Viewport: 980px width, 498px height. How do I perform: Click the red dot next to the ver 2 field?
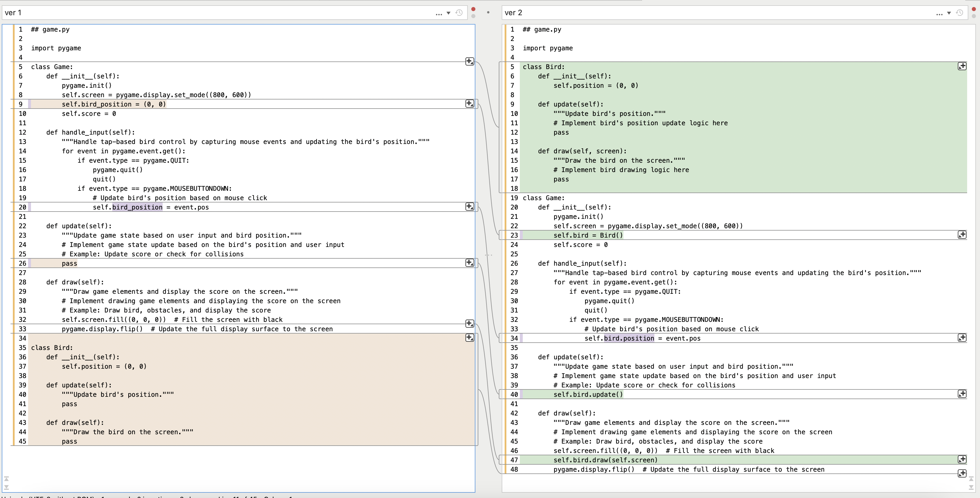coord(974,9)
